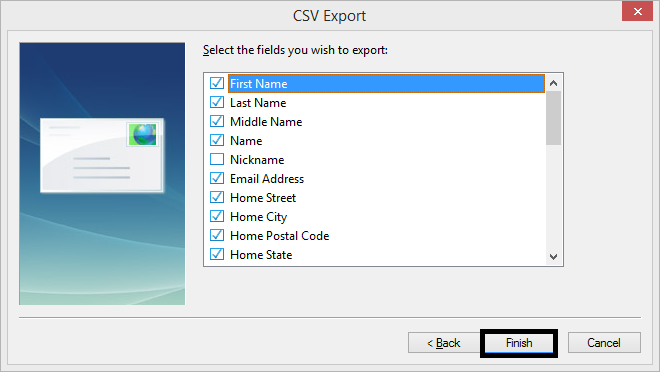Select the Home Street text label
Screen dimensions: 660x372
click(263, 198)
